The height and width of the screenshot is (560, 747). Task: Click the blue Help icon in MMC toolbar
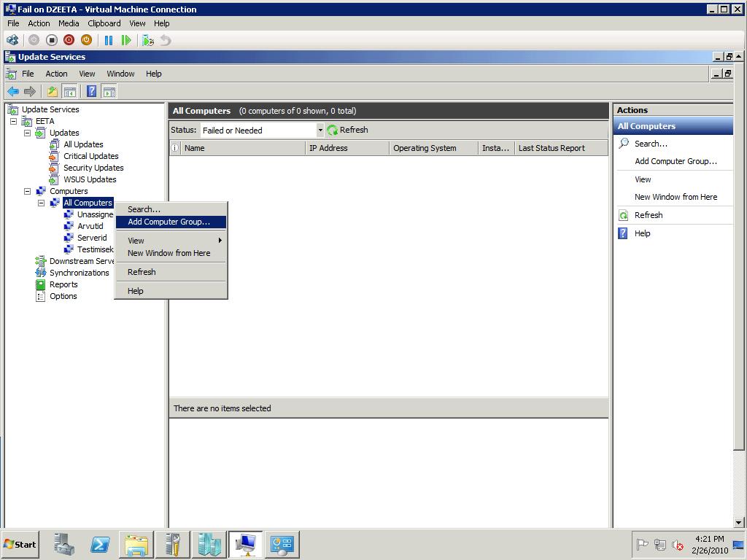pyautogui.click(x=92, y=91)
